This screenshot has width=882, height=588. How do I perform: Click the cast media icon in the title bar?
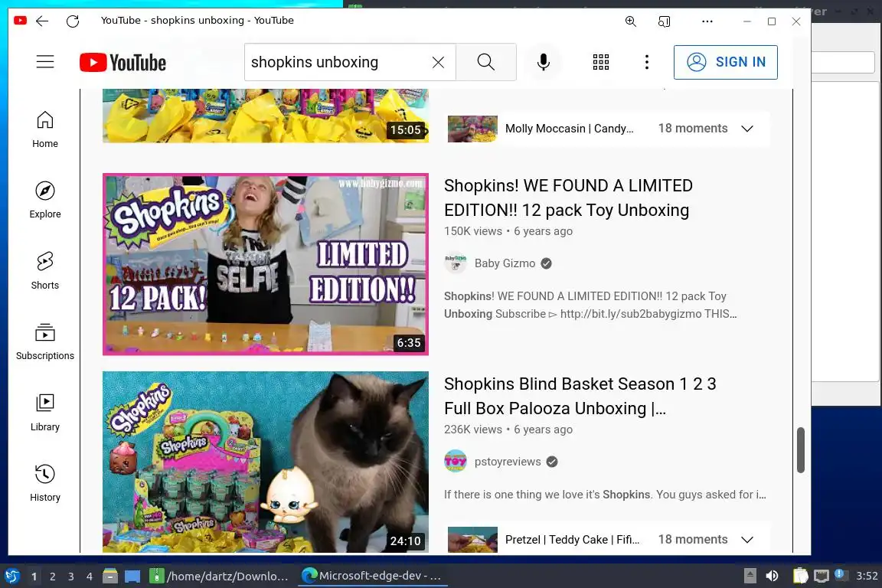(x=664, y=21)
